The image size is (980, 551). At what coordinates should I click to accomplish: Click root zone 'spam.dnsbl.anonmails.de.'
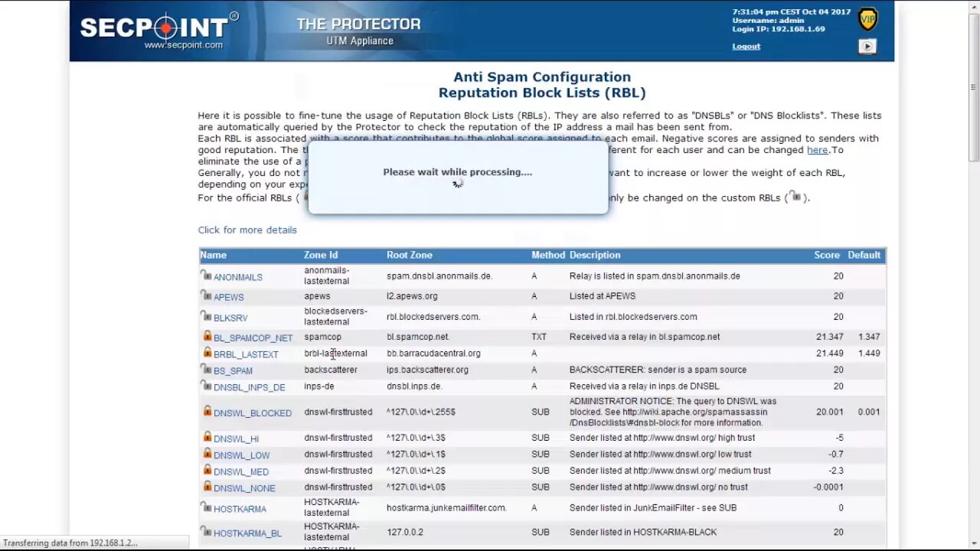pos(439,275)
